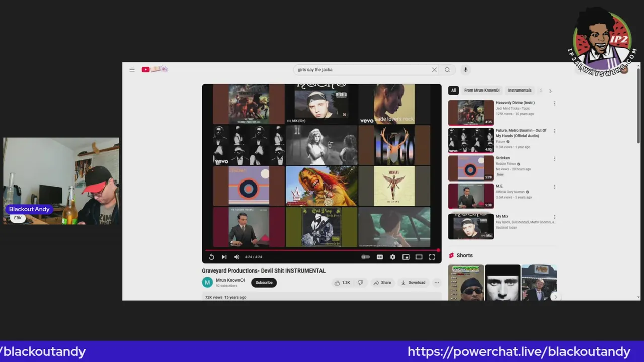Seek on the red video progress bar
This screenshot has height=362, width=644.
tap(322, 250)
